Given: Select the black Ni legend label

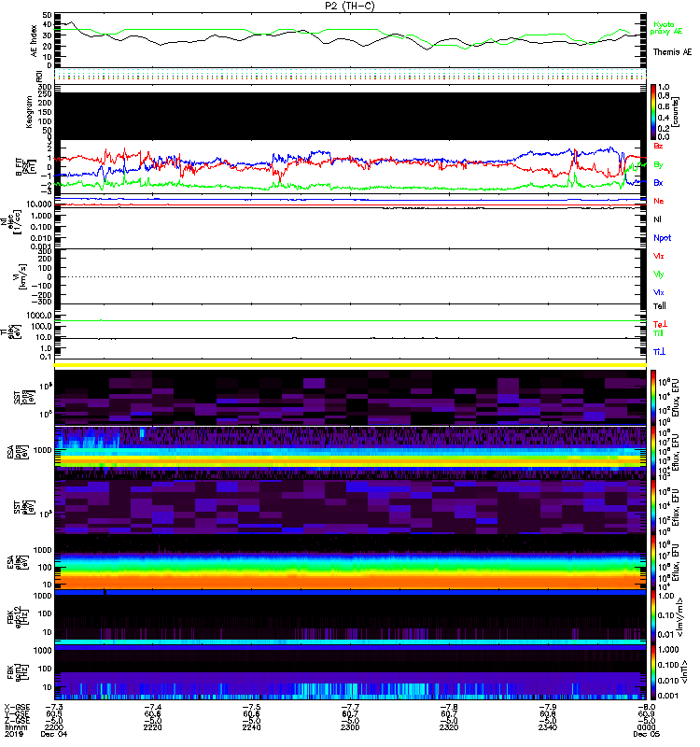Looking at the screenshot, I should coord(657,219).
